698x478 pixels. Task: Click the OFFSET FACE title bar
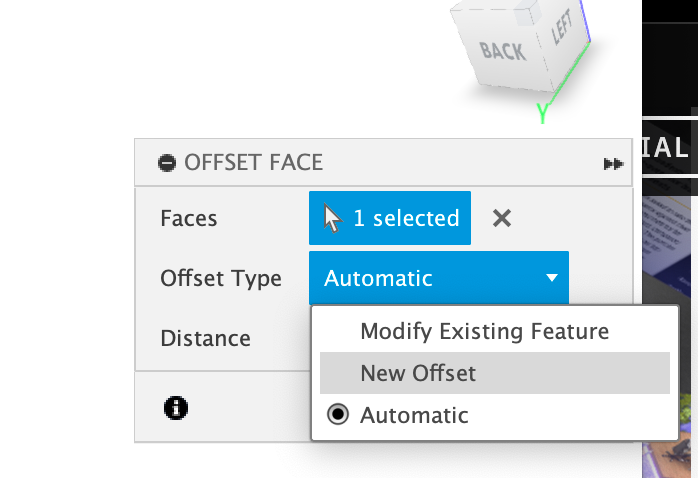[x=383, y=162]
